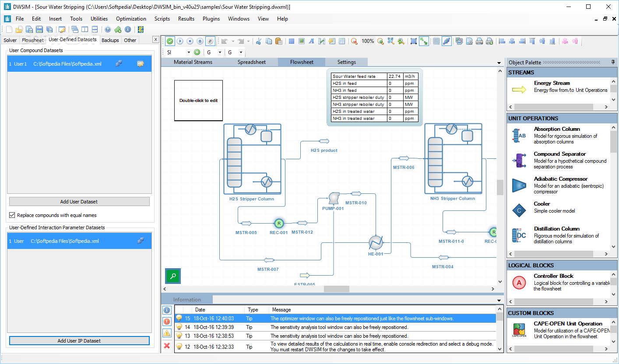Screen dimensions: 619x364
Task: Click the 100% zoom level button
Action: (x=368, y=41)
